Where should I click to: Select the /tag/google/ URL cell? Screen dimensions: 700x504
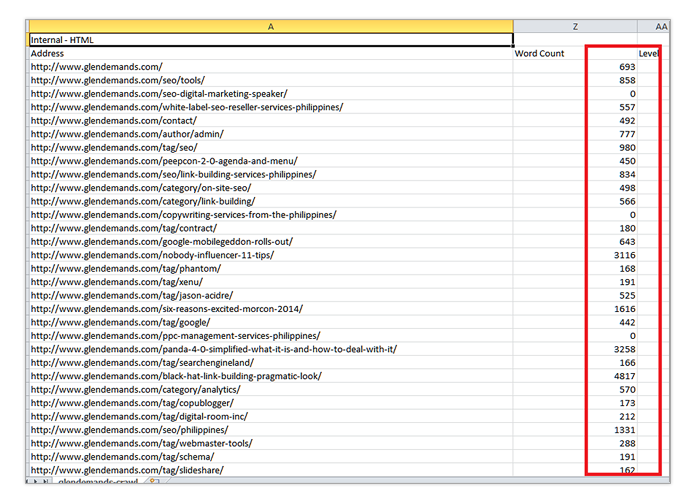tap(271, 322)
